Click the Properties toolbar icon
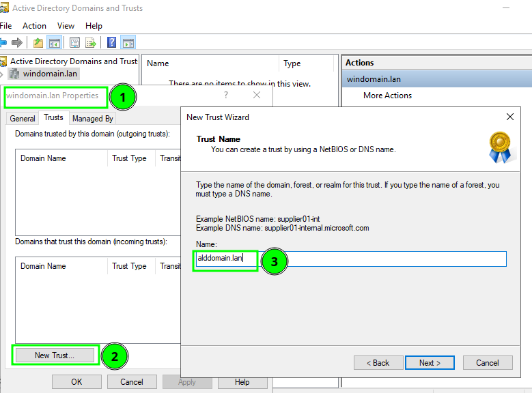Screen dimensions: 532x393 point(74,43)
